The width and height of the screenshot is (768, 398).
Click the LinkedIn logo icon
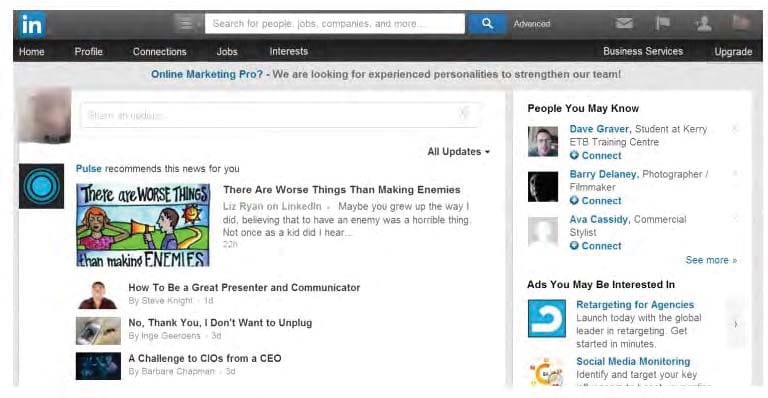click(x=32, y=25)
